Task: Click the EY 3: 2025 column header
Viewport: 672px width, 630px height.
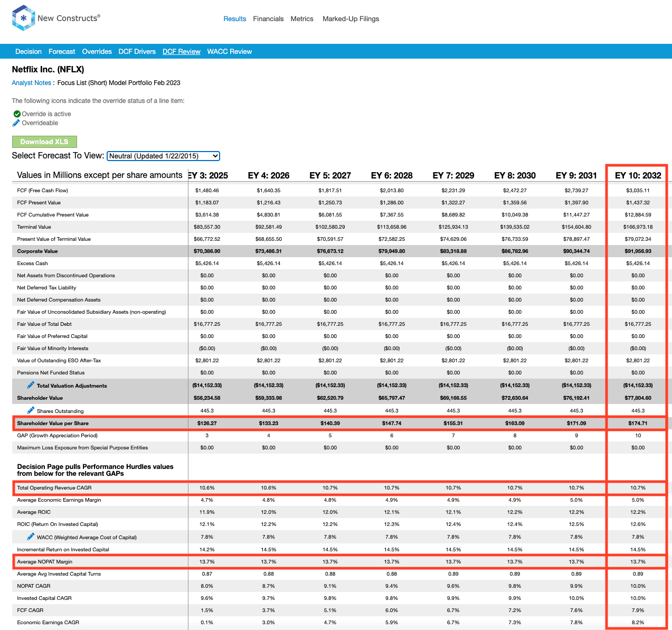Action: [x=208, y=175]
